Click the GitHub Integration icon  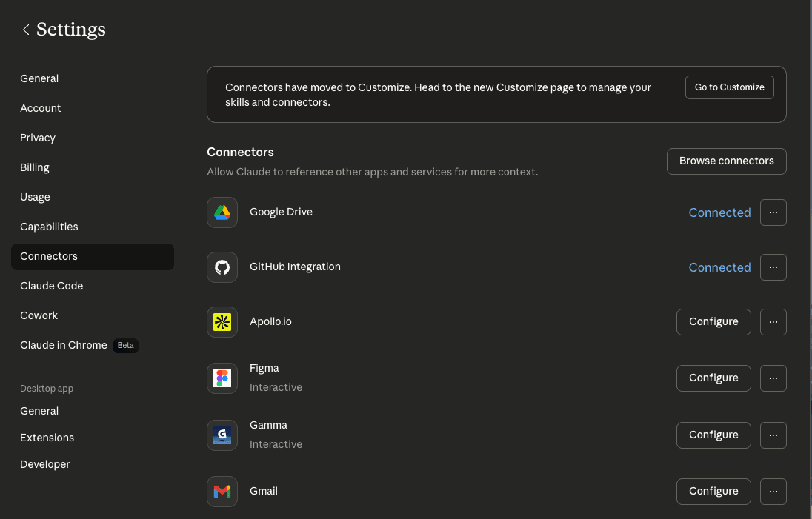coord(222,267)
